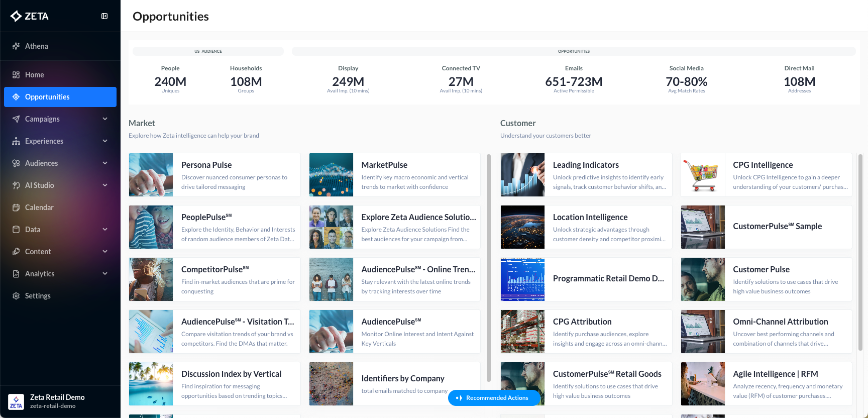Click the AI Studio icon

pyautogui.click(x=16, y=185)
